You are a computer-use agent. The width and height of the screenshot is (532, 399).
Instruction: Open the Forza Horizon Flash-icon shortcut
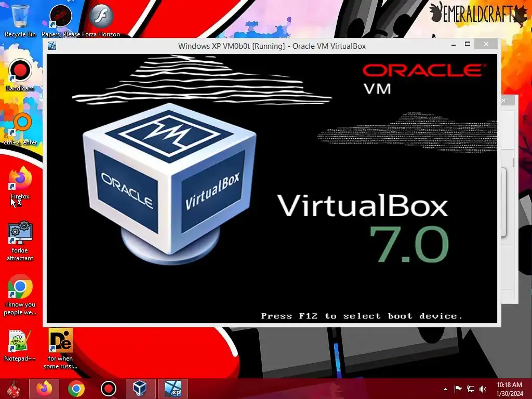(x=101, y=20)
